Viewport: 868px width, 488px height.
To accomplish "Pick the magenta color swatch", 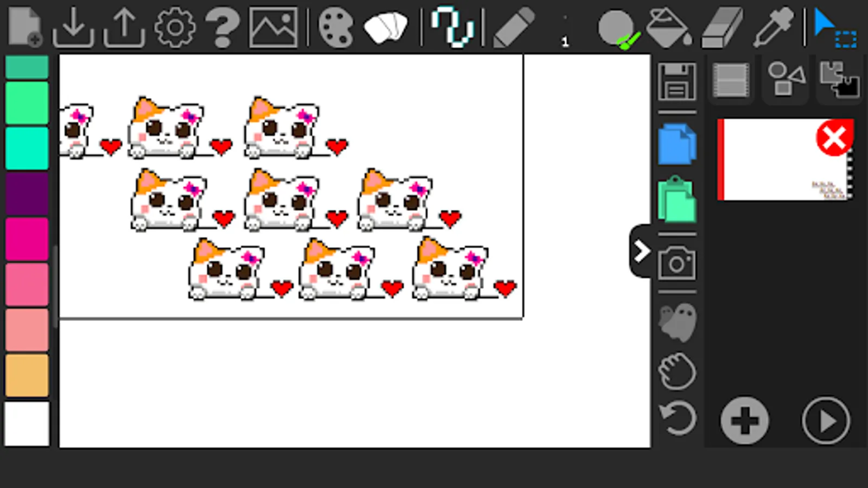I will pyautogui.click(x=27, y=240).
